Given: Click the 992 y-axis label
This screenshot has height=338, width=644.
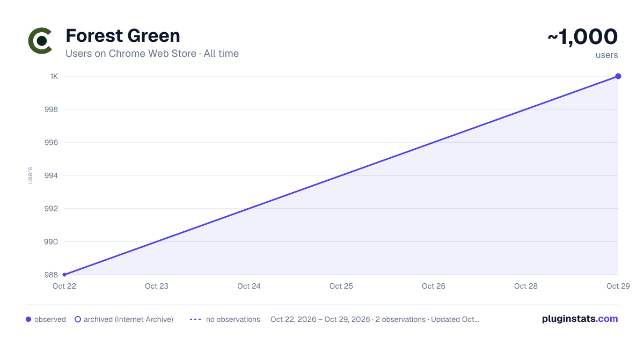Looking at the screenshot, I should coord(52,209).
